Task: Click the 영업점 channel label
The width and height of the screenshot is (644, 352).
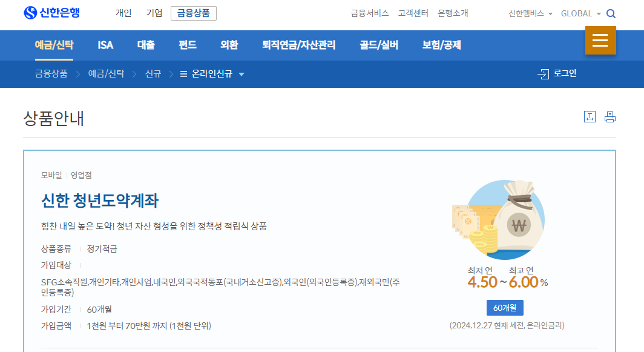Action: [81, 175]
